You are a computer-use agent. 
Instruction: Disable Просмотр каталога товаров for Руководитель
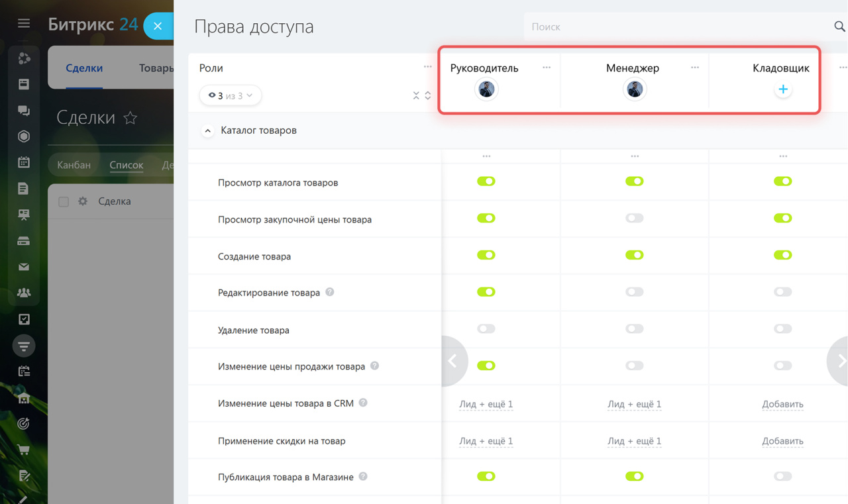point(486,181)
